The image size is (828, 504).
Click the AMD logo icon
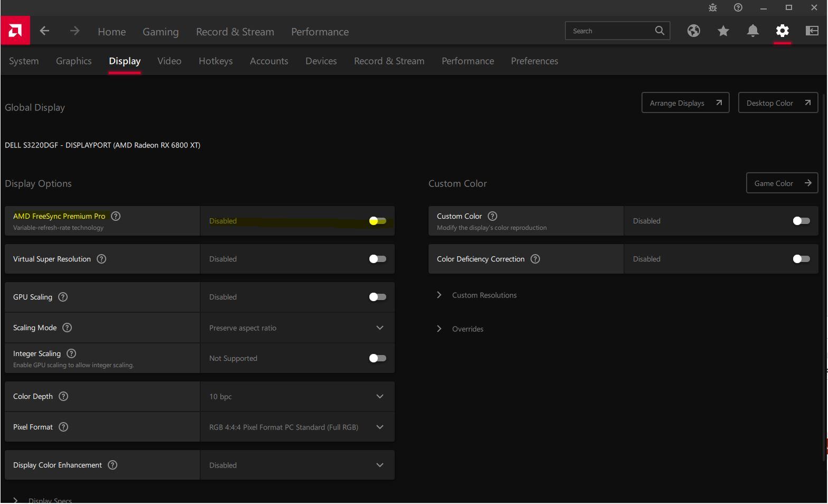(x=15, y=31)
